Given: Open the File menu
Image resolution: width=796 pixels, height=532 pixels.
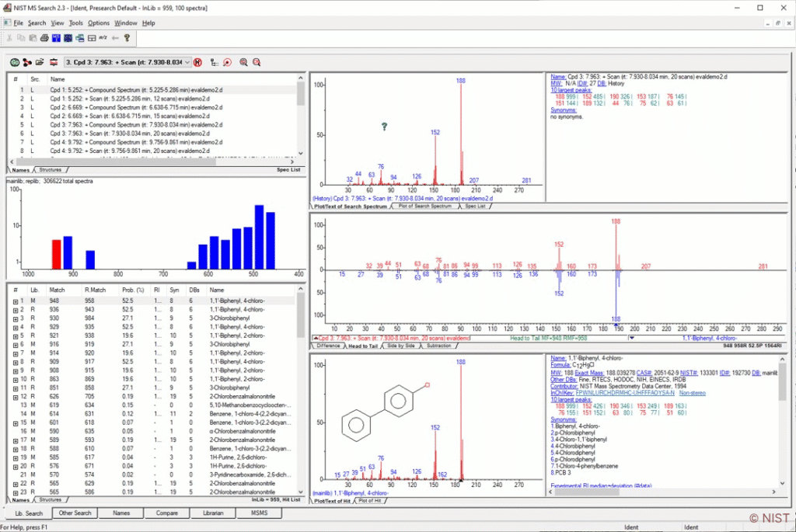Looking at the screenshot, I should tap(19, 23).
